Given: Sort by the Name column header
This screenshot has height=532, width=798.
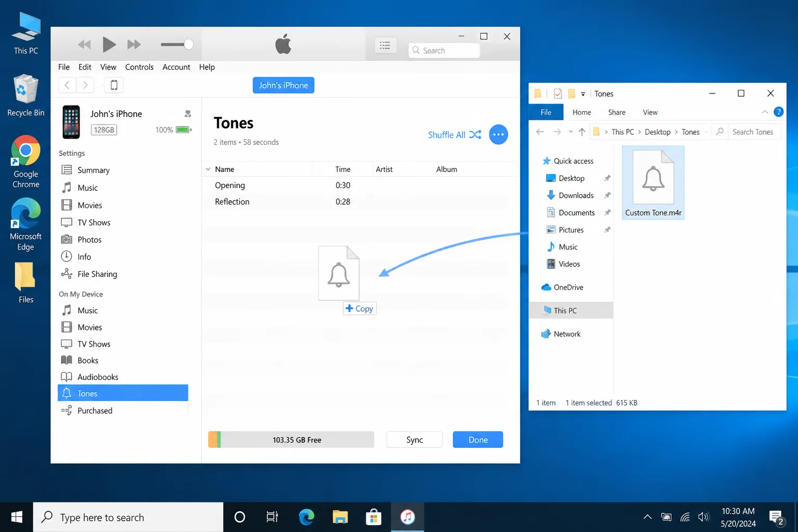Looking at the screenshot, I should [x=224, y=169].
